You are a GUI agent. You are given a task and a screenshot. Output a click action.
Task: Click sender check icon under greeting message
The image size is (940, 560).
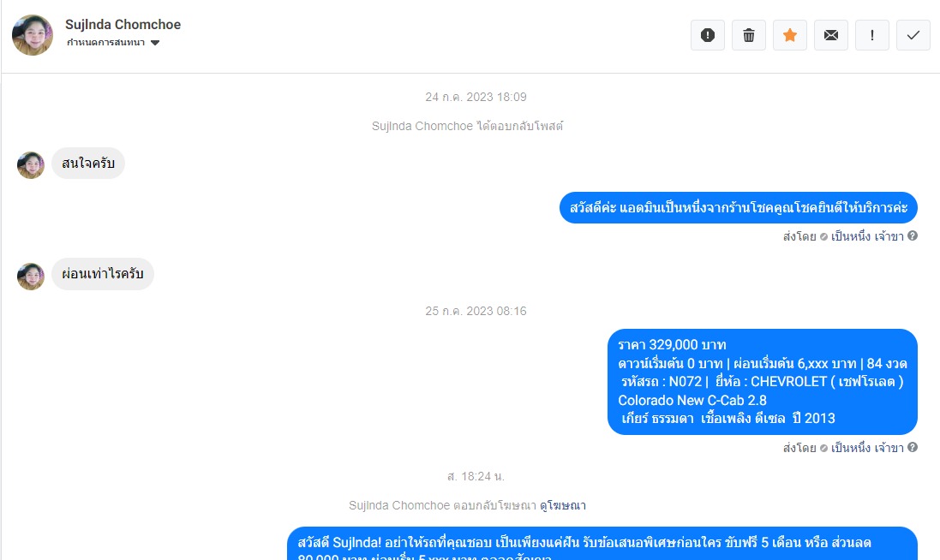pyautogui.click(x=823, y=236)
